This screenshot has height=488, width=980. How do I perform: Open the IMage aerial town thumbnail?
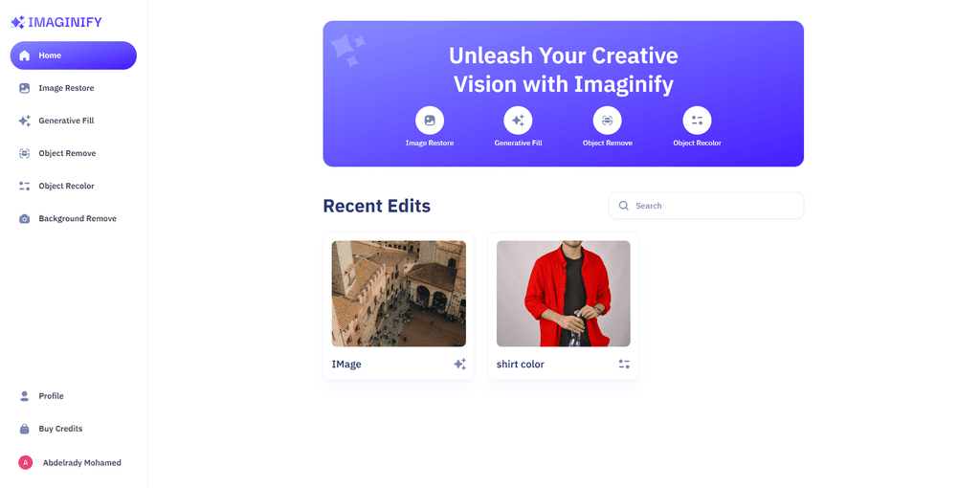tap(399, 294)
